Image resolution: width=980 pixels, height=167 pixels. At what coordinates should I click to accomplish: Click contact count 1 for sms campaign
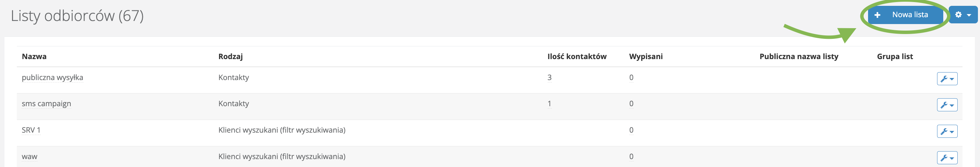point(549,104)
